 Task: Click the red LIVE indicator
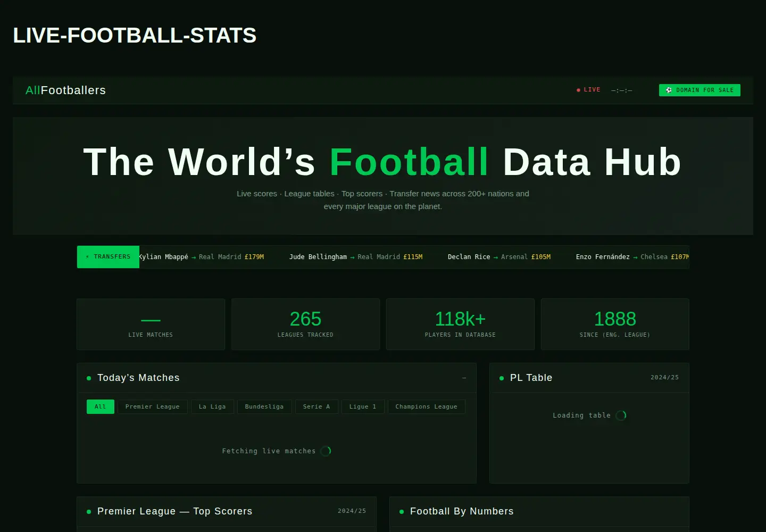(588, 90)
